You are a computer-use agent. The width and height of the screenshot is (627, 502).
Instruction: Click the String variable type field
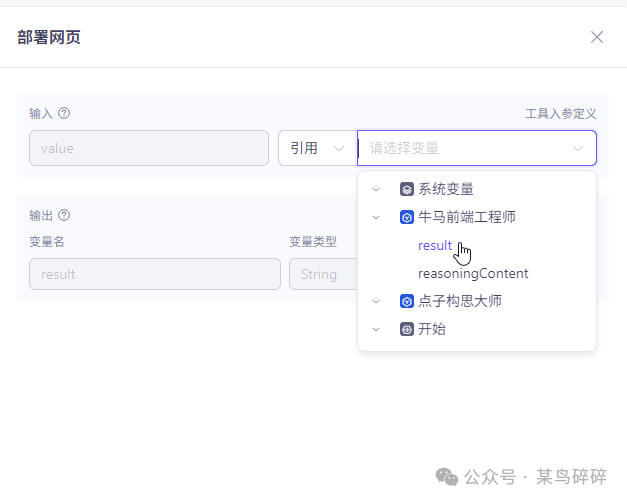[323, 274]
